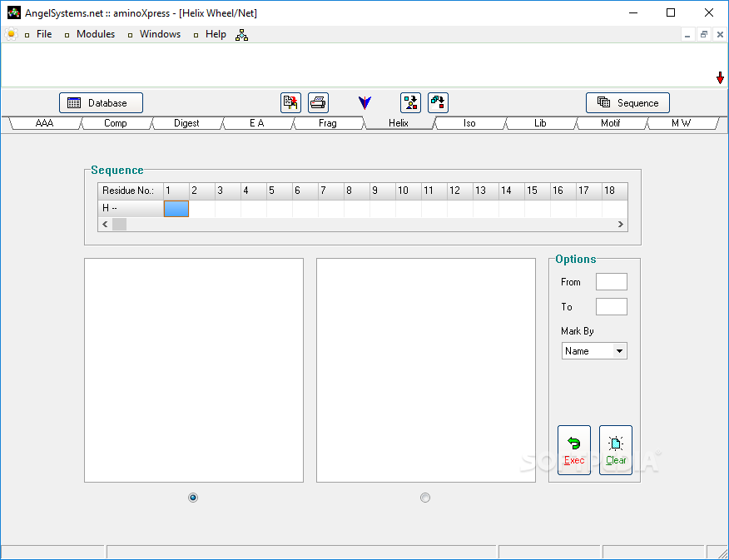Click the cell under residue 5
This screenshot has height=560, width=729.
(280, 209)
